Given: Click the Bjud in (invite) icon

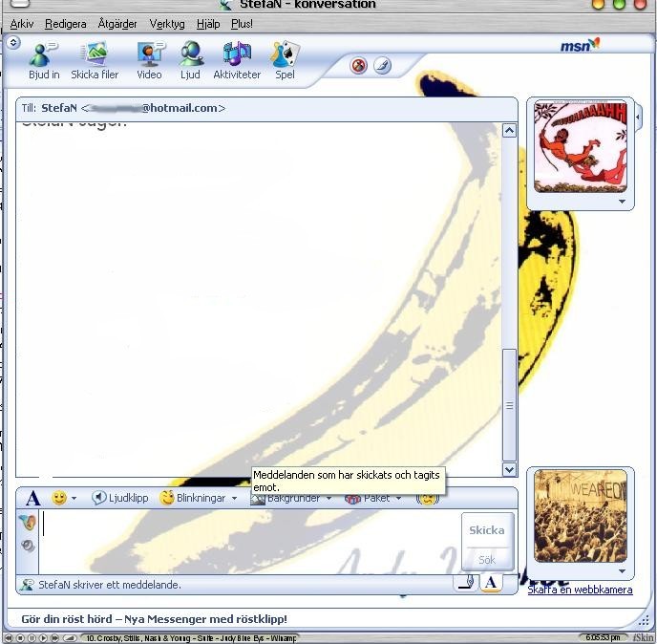Looking at the screenshot, I should [x=44, y=61].
